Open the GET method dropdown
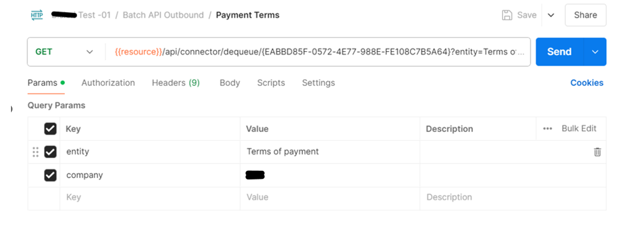Viewport: 644px width, 225px height. (64, 52)
